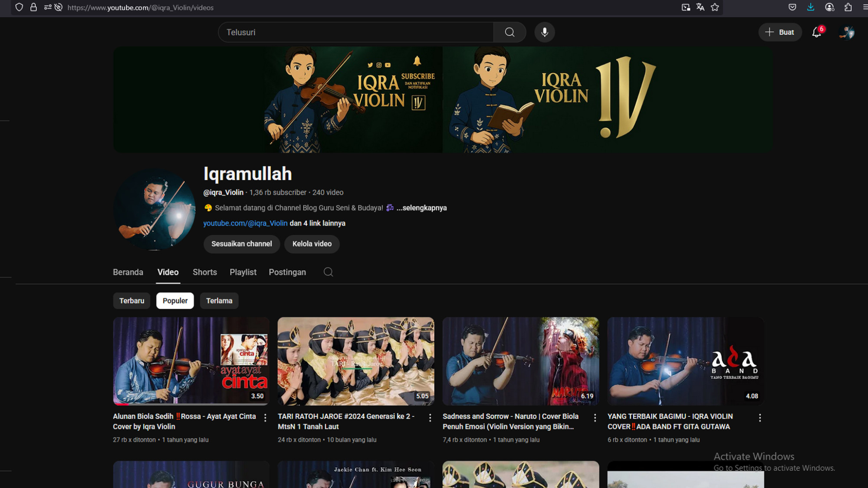Click the site permissions icon in address bar
This screenshot has height=488, width=868.
tap(47, 7)
